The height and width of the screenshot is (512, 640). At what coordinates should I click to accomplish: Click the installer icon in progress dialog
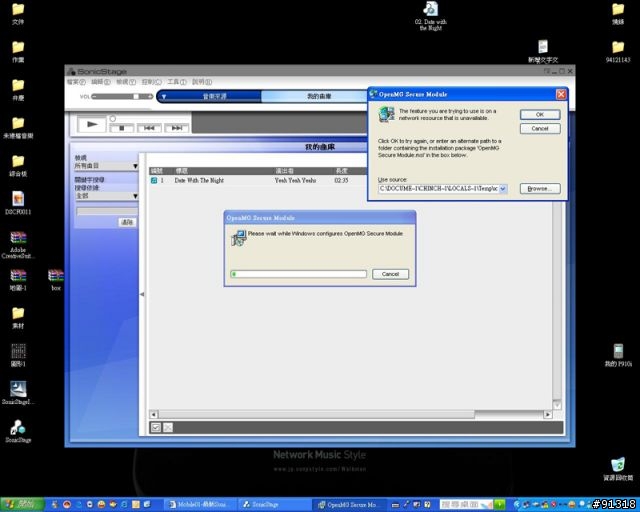click(x=238, y=238)
